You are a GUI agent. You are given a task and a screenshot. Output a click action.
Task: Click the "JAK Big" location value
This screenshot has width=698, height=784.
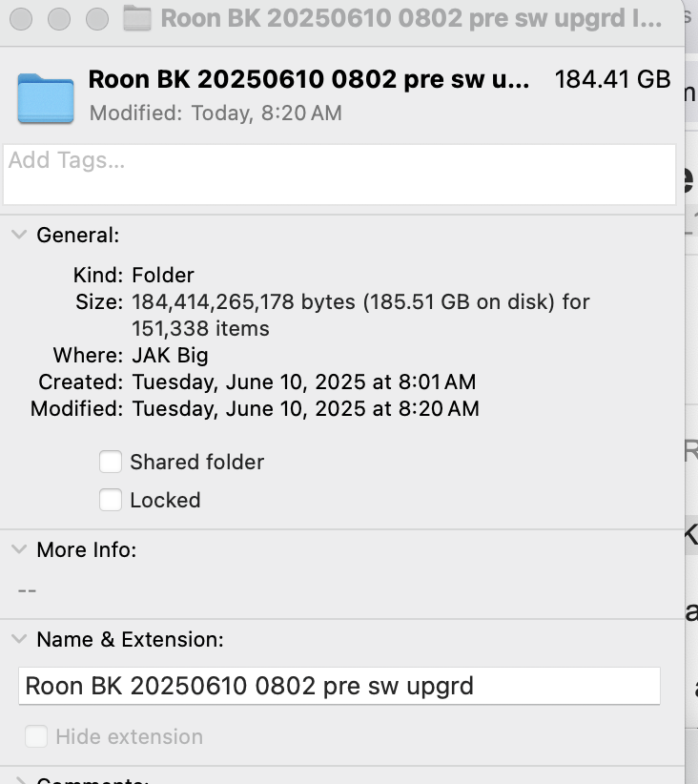pyautogui.click(x=170, y=356)
